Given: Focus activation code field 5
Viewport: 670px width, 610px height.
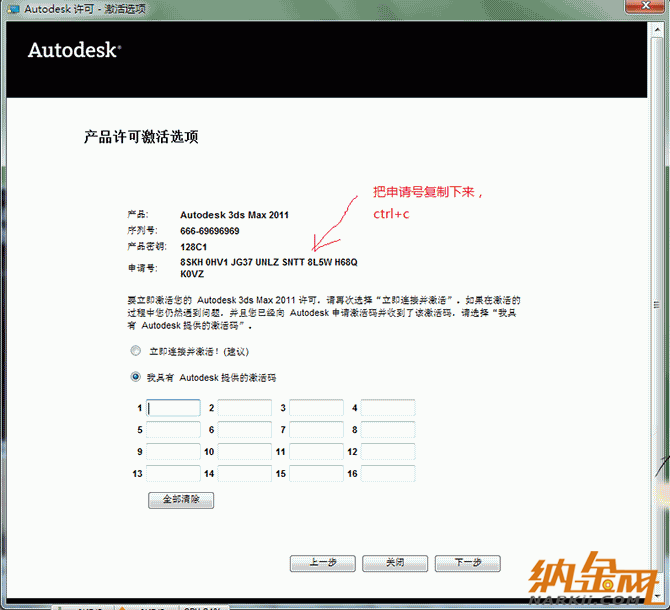Looking at the screenshot, I should (x=173, y=429).
